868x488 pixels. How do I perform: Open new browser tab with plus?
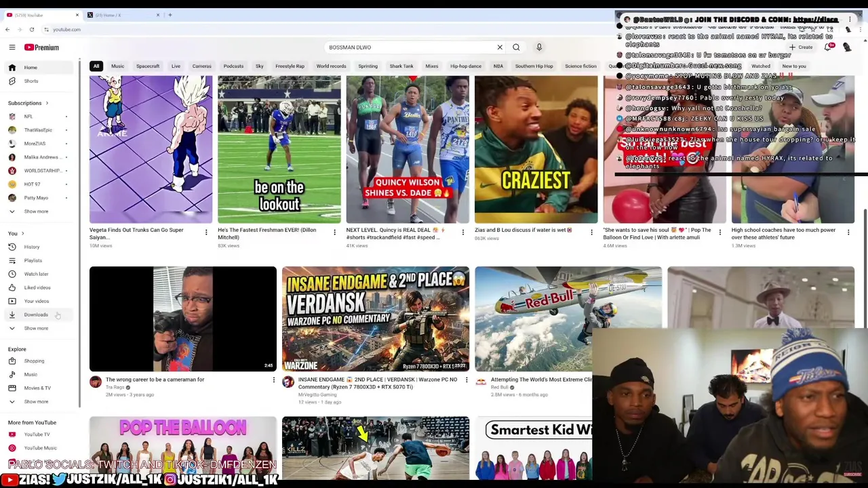tap(170, 15)
